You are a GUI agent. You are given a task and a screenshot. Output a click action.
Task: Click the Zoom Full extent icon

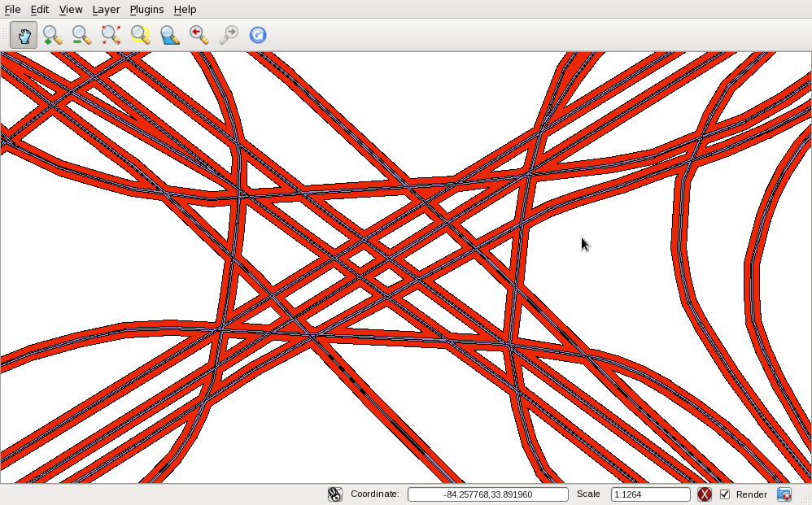click(x=111, y=35)
